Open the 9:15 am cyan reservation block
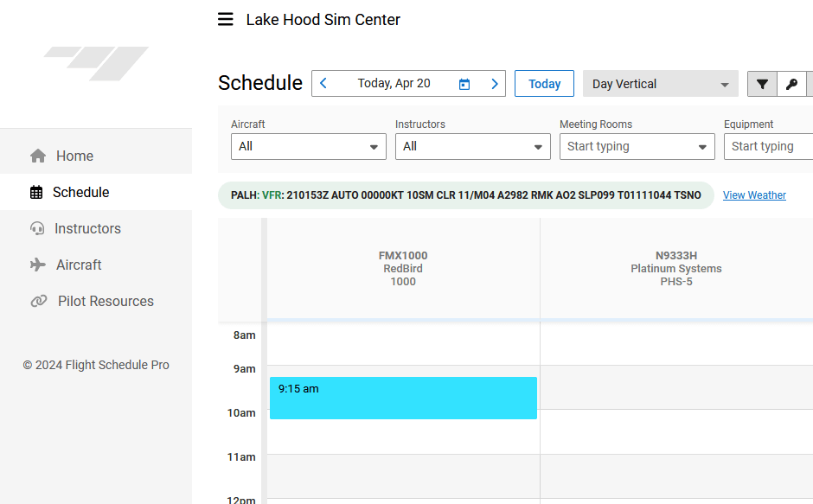This screenshot has height=504, width=813. click(403, 398)
